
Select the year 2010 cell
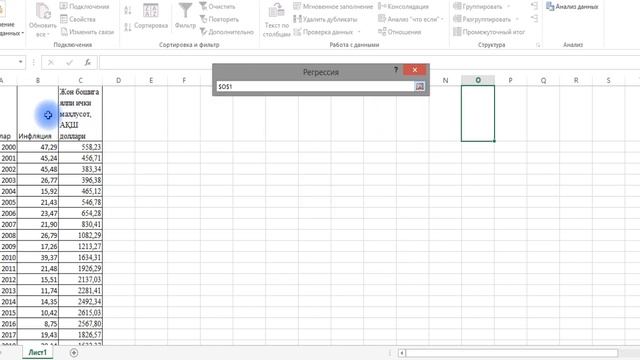8,258
